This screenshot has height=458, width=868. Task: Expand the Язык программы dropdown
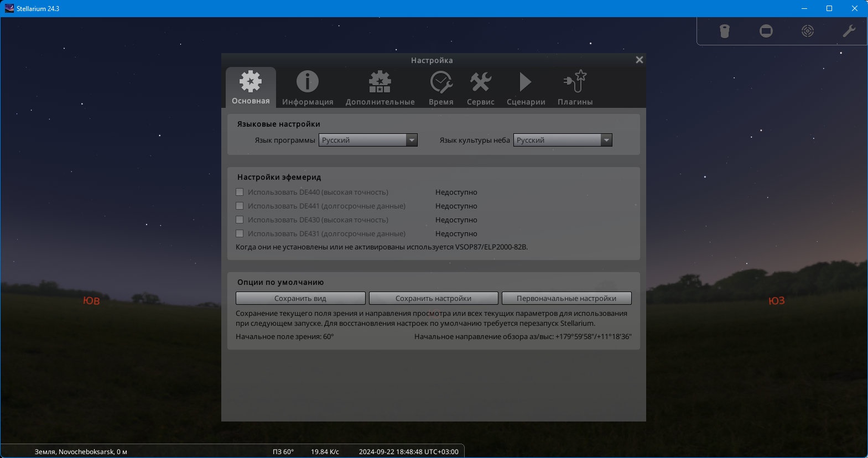[368, 140]
